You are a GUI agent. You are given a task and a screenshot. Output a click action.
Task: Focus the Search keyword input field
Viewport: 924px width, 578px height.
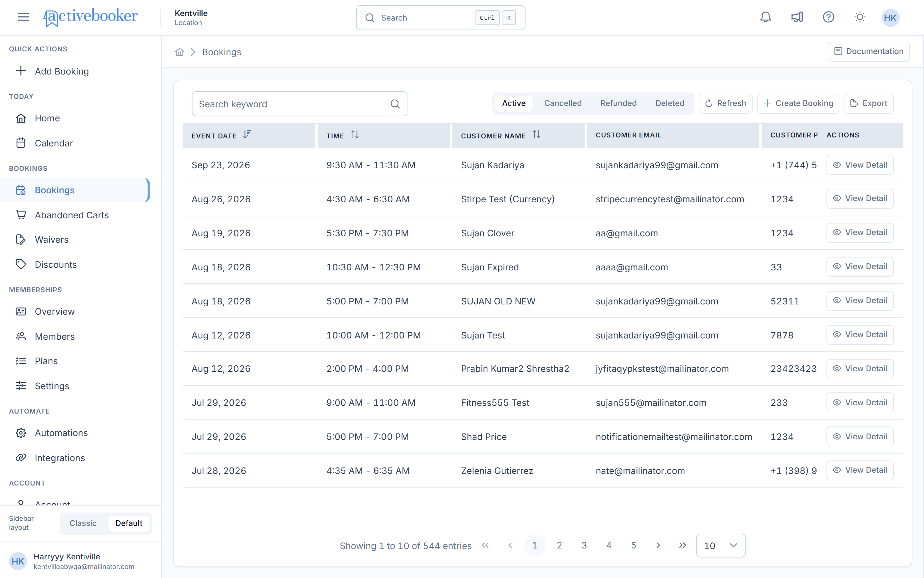(288, 104)
